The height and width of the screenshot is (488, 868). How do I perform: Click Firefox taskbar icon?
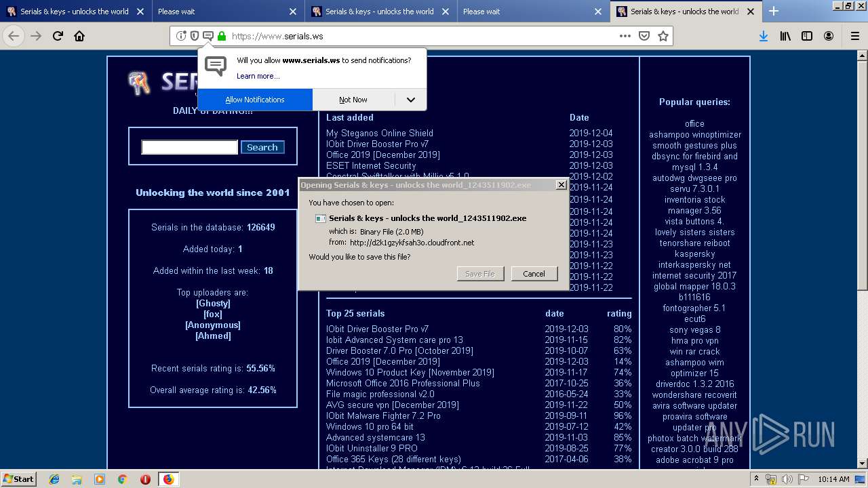(x=168, y=479)
